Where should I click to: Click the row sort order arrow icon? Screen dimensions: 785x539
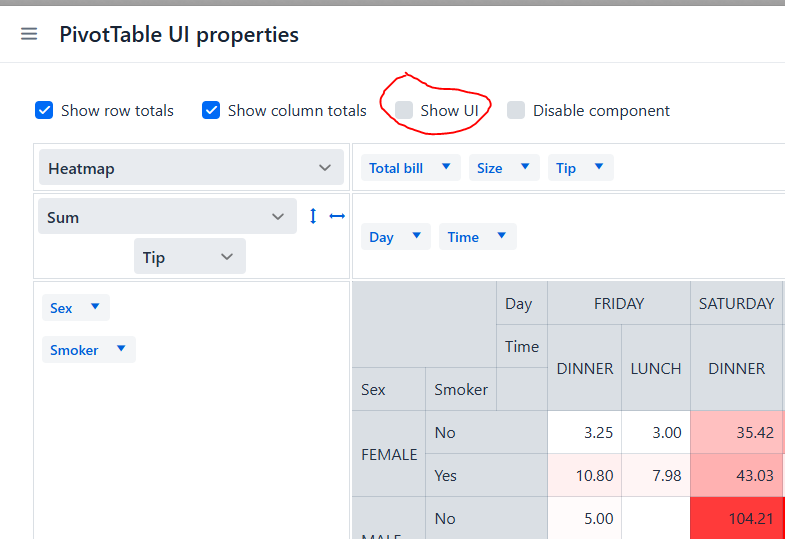coord(313,216)
